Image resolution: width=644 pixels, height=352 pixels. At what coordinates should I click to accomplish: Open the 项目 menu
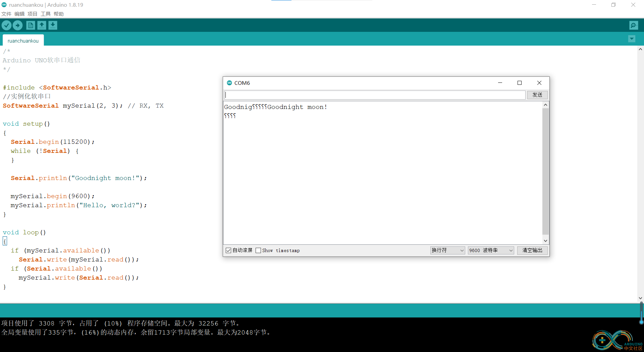pos(33,14)
